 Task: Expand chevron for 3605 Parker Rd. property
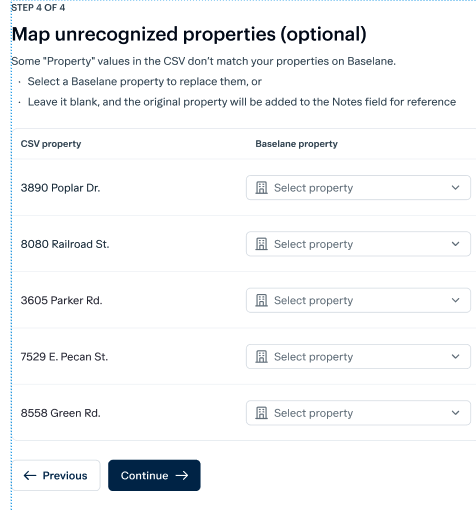pos(455,300)
